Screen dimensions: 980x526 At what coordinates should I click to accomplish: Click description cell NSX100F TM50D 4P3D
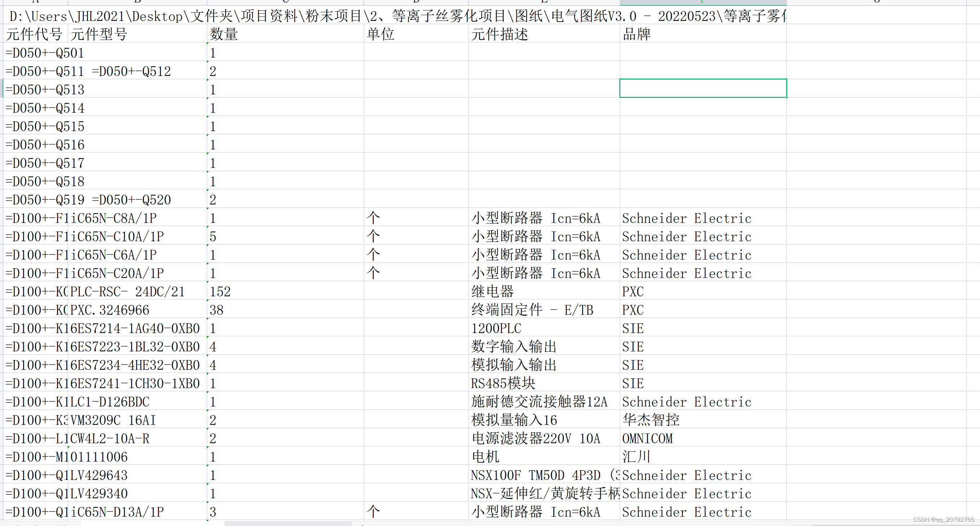point(544,474)
